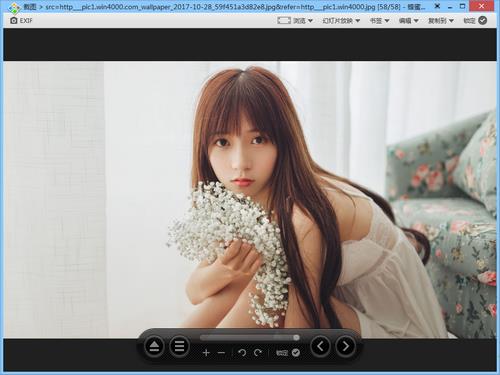Rotate image counterclockwise

(x=242, y=353)
